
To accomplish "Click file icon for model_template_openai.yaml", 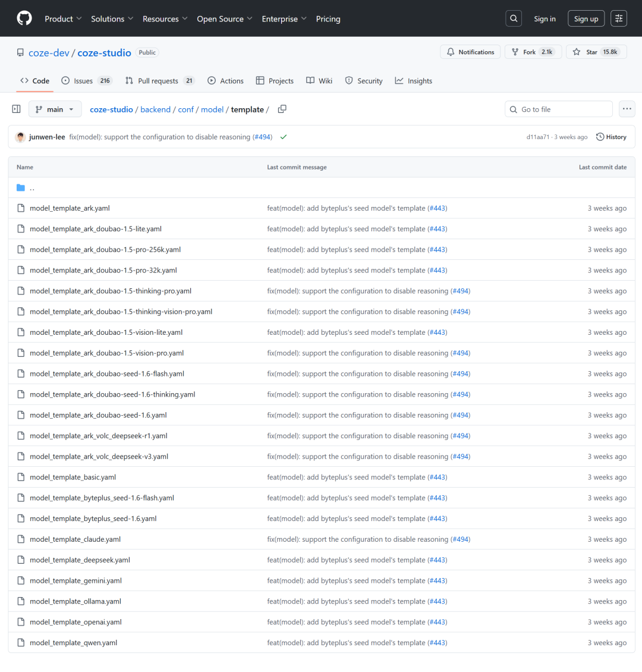I will [x=21, y=622].
